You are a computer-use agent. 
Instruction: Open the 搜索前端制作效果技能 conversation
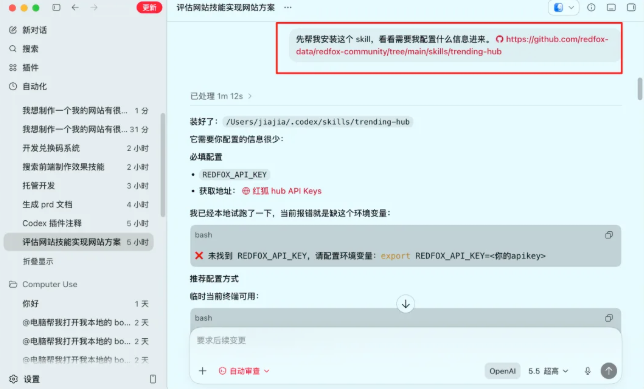point(78,167)
